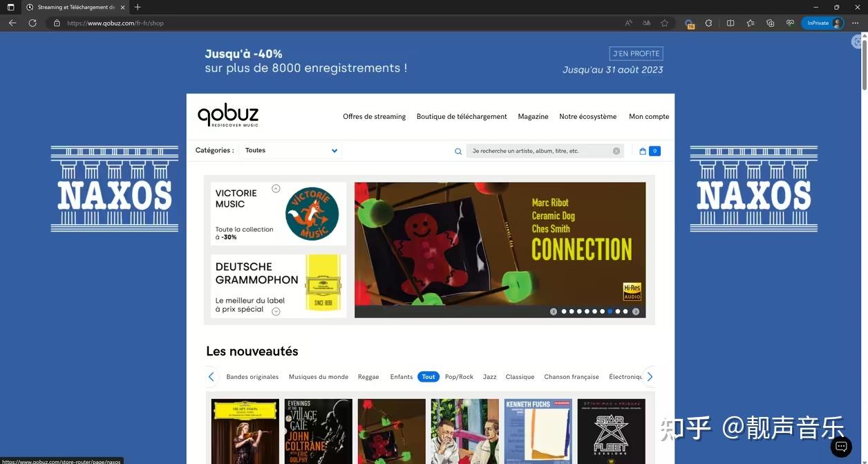
Task: Collapse the chevron beside Victorie Music promo
Action: pos(276,188)
